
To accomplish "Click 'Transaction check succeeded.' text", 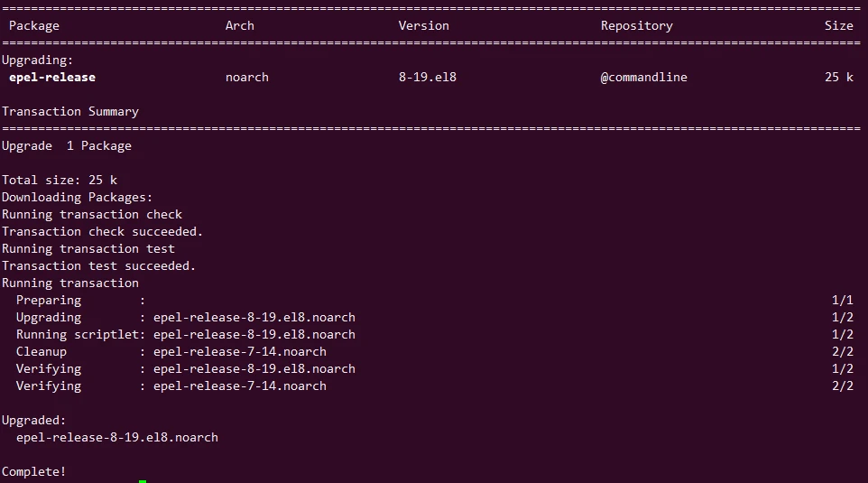I will (102, 232).
